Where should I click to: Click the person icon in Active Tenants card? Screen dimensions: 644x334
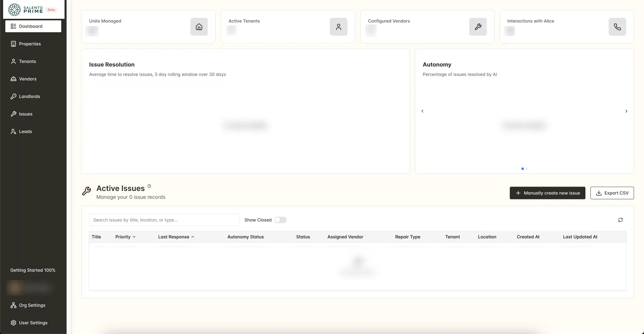(338, 27)
